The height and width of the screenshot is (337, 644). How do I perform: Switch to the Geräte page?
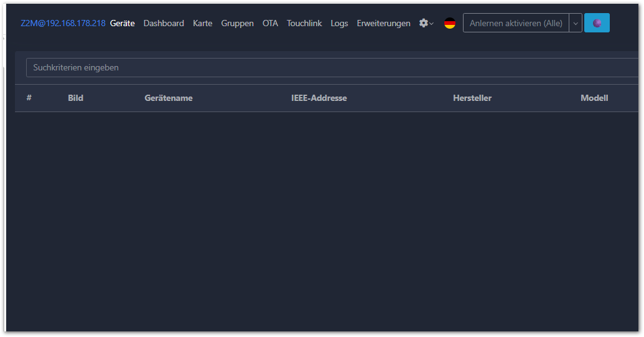coord(122,23)
